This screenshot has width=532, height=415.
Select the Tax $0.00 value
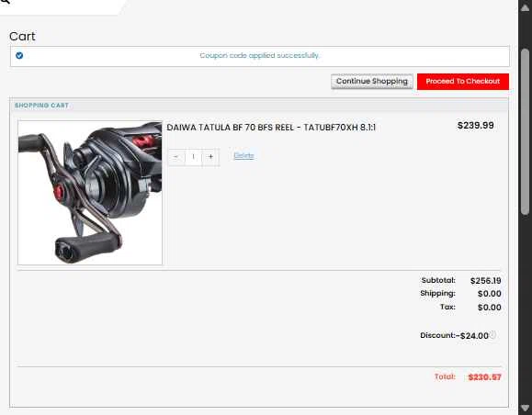tap(489, 308)
